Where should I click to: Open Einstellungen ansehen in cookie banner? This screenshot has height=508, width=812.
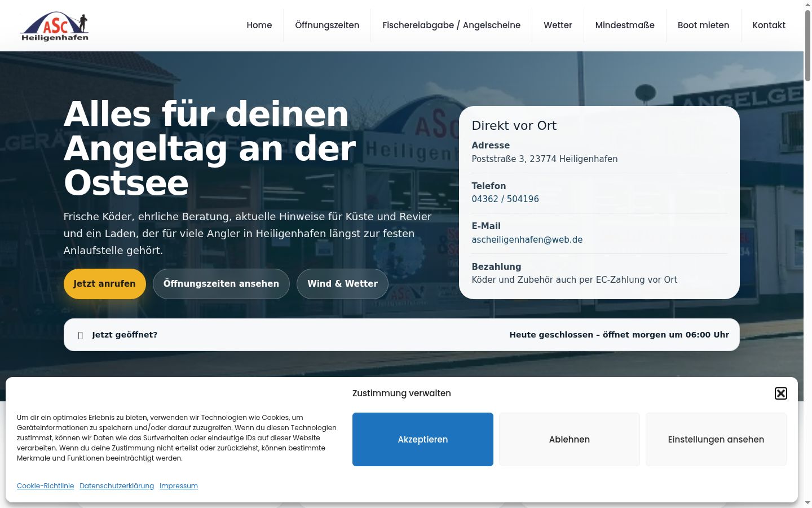(716, 440)
